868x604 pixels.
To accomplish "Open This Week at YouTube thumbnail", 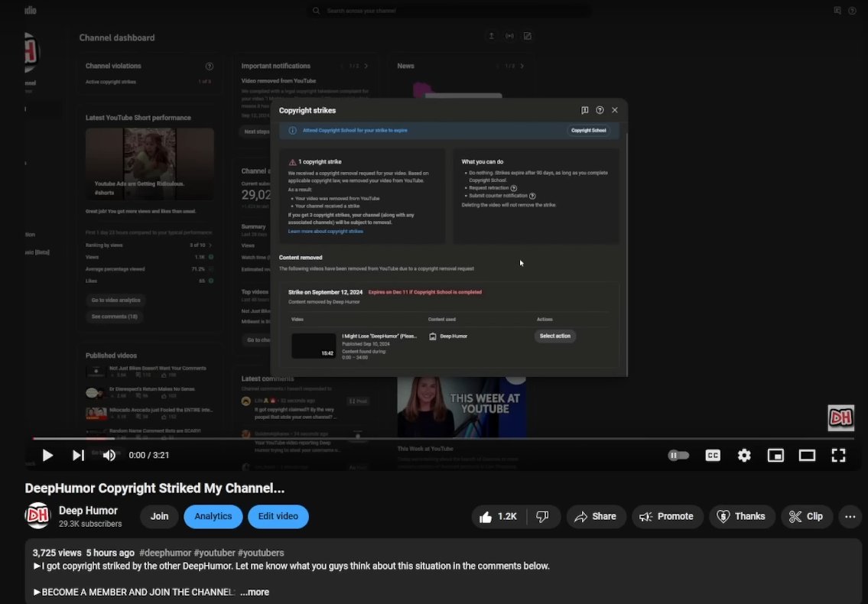I will click(x=462, y=407).
